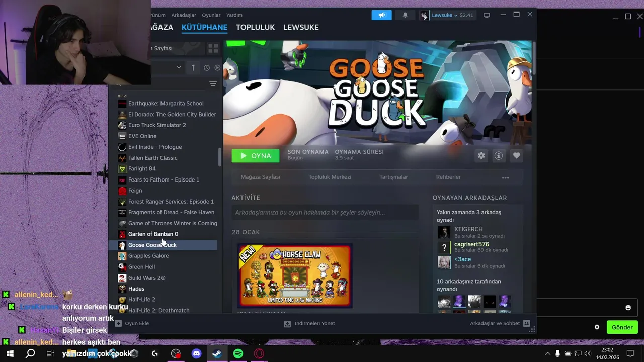Click the Green Hell game icon

coord(122,267)
